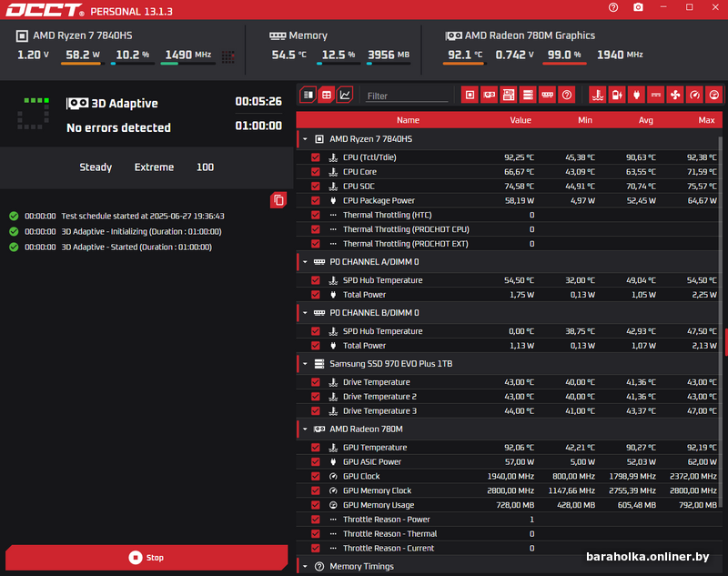Sort sensors by the Max column header
The image size is (728, 576).
tap(707, 120)
